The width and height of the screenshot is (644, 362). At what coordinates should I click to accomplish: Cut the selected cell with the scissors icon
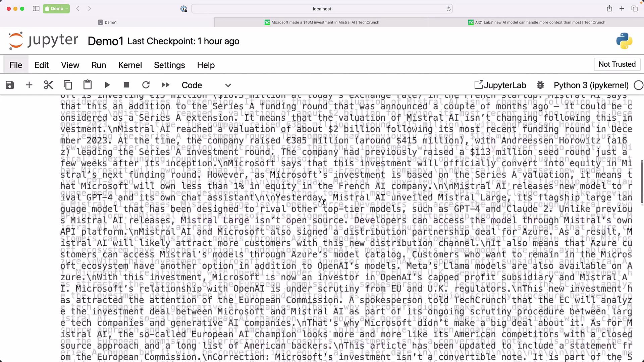pyautogui.click(x=49, y=85)
